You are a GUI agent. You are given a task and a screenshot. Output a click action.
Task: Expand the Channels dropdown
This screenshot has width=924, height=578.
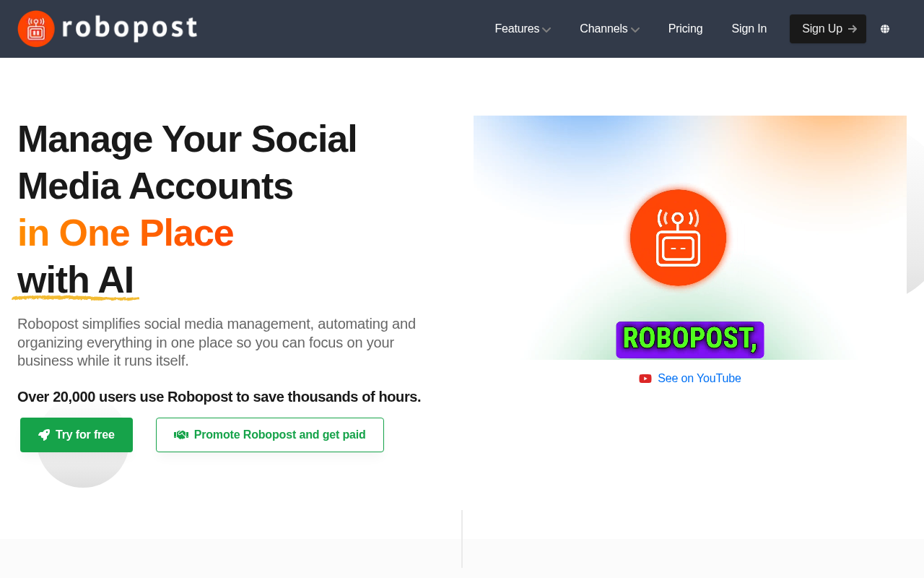pos(605,28)
